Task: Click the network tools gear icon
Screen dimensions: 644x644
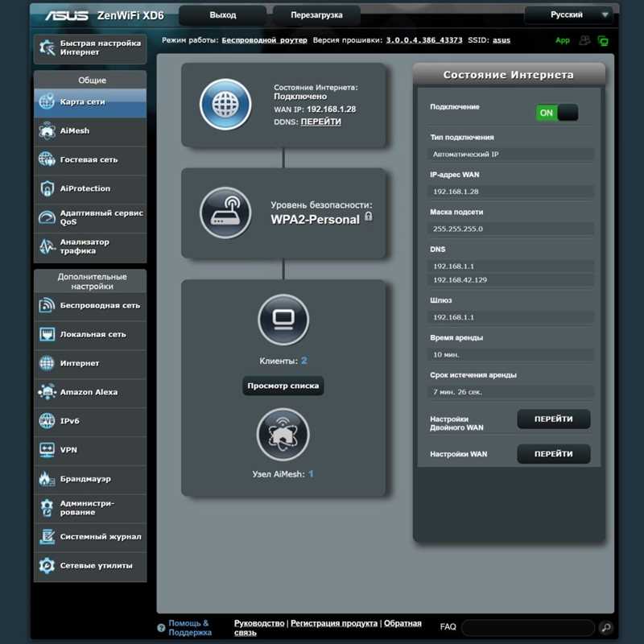Action: click(x=47, y=566)
